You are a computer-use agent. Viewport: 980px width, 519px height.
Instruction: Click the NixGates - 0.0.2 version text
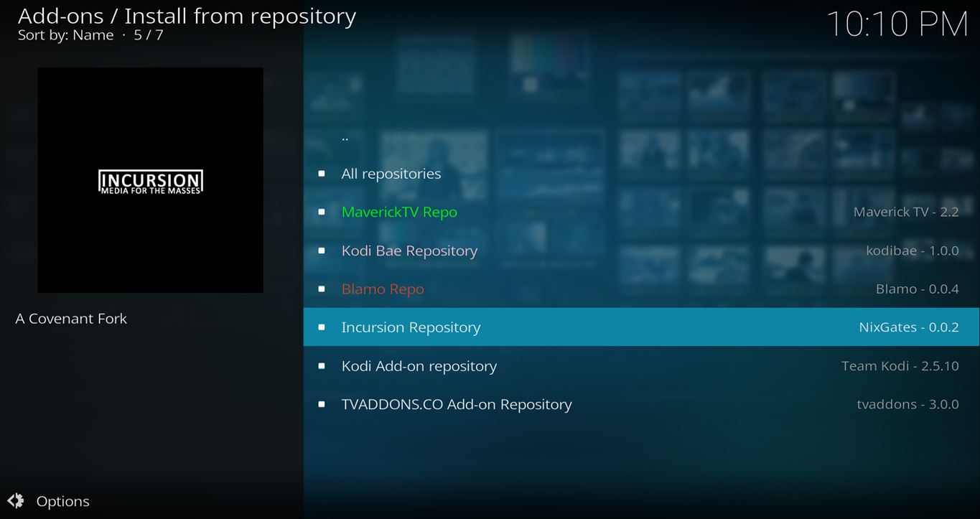908,327
